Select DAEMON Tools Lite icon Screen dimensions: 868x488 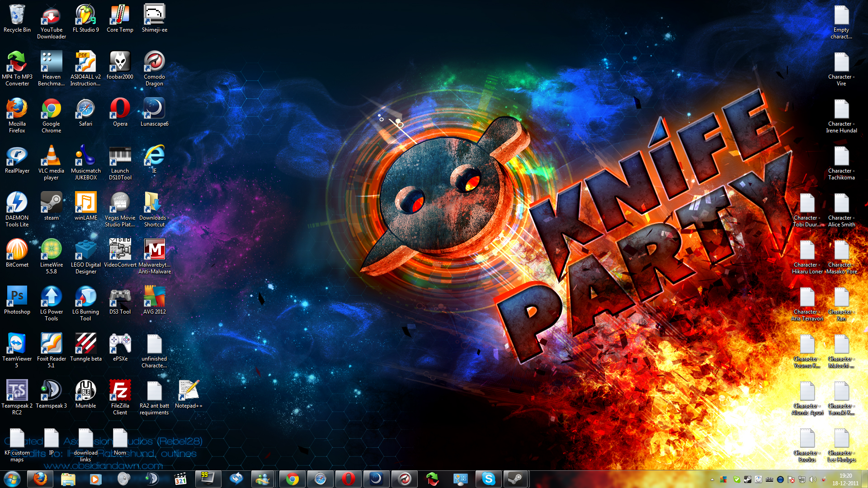pyautogui.click(x=17, y=210)
